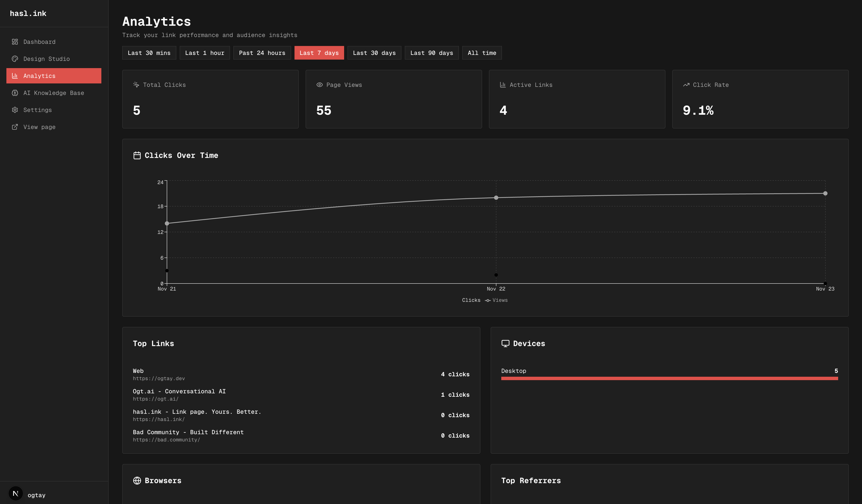Viewport: 862px width, 504px height.
Task: Click the Settings gear icon
Action: [x=15, y=110]
